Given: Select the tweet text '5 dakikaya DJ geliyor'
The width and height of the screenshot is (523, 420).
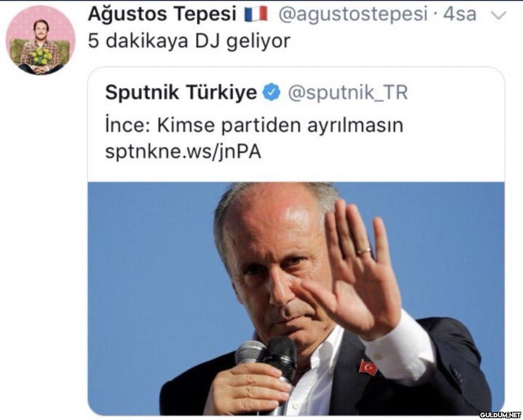Looking at the screenshot, I should pos(189,41).
